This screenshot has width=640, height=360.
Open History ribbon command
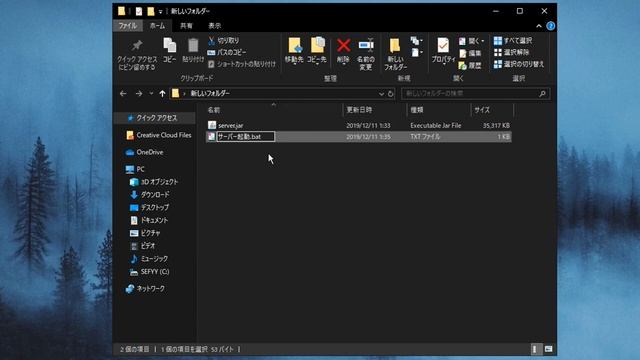coord(470,65)
